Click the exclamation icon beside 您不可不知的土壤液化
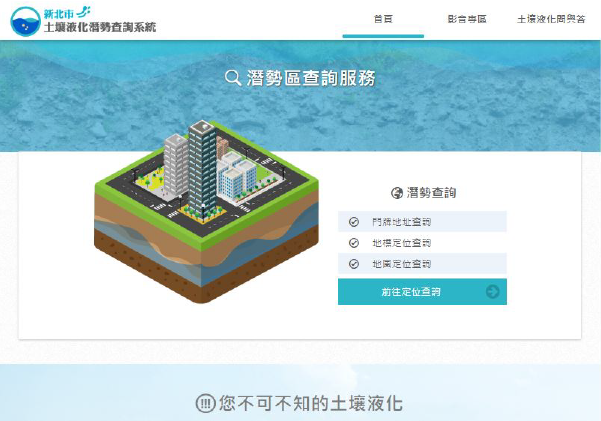This screenshot has width=601, height=421. pos(205,403)
